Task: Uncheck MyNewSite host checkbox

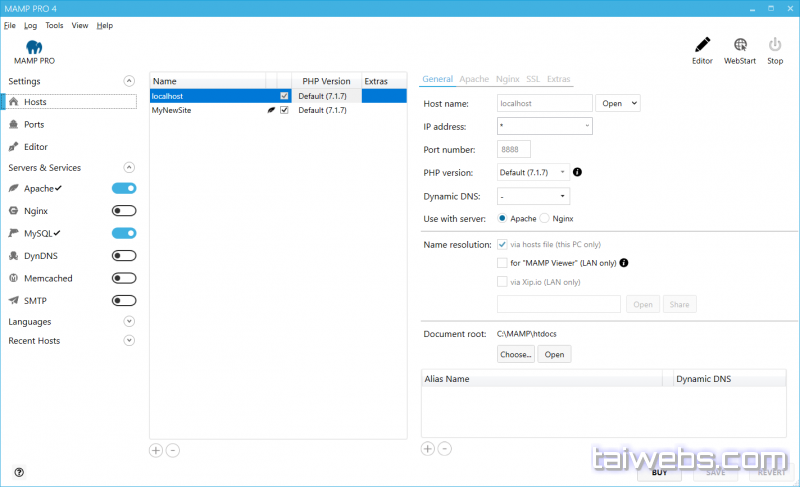Action: [284, 110]
